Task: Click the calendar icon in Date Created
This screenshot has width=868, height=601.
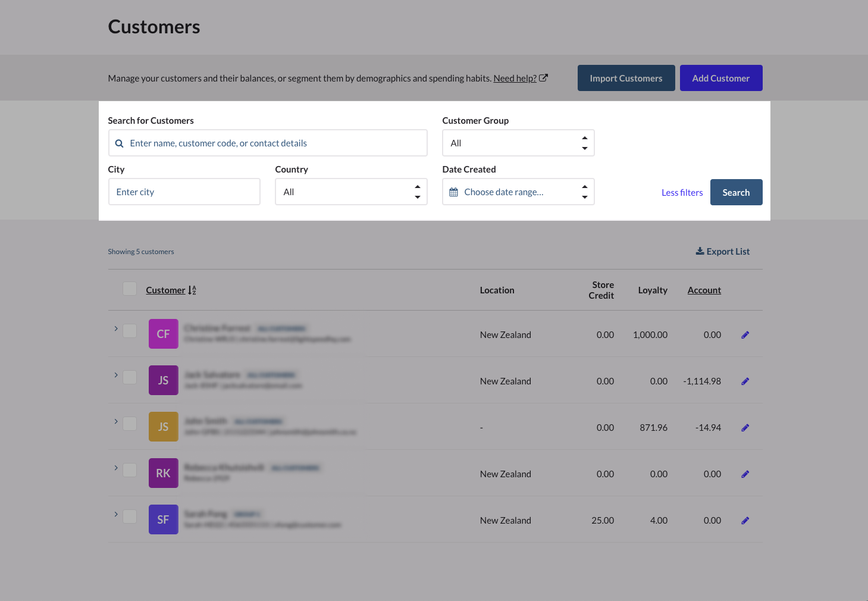Action: (x=454, y=192)
